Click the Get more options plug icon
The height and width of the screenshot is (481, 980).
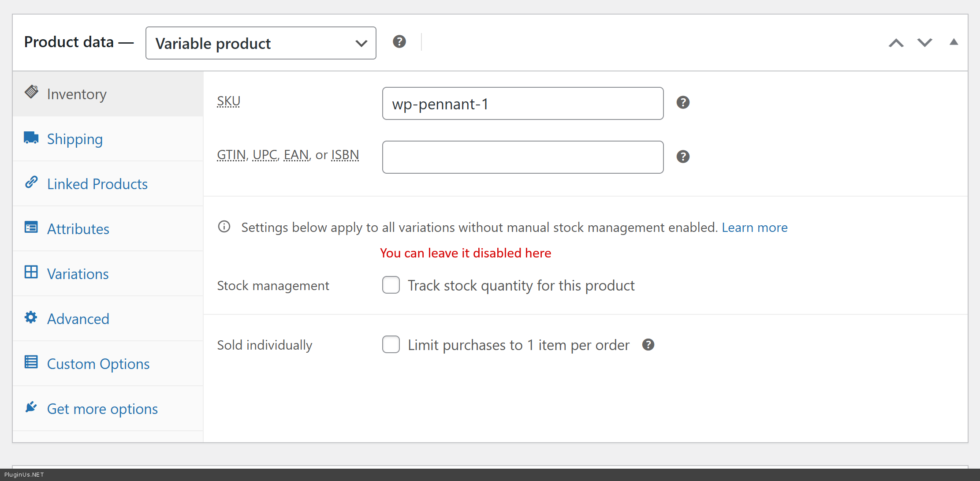31,407
